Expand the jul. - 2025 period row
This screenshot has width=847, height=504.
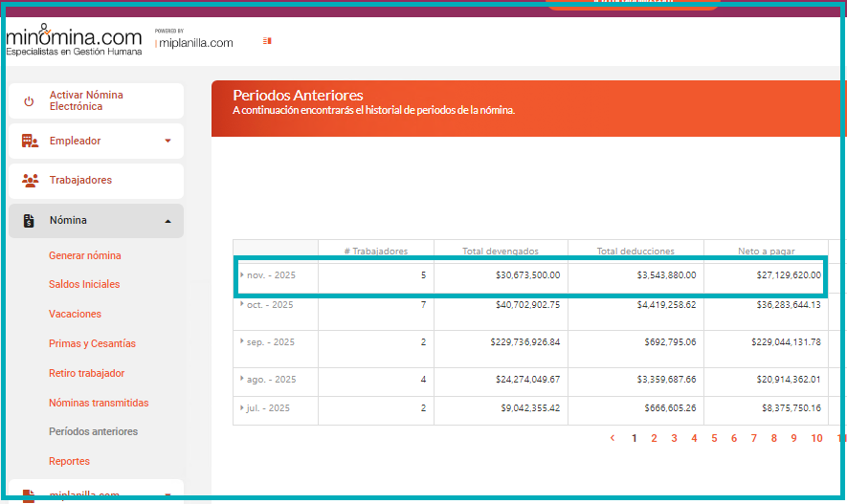[242, 407]
